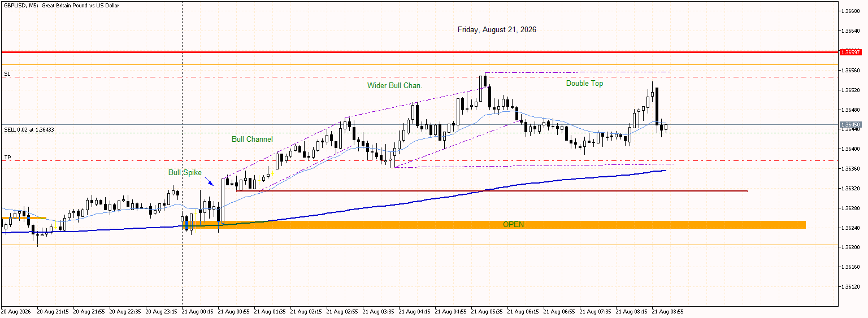Select the SL stop loss line label
868x318 pixels.
point(7,74)
